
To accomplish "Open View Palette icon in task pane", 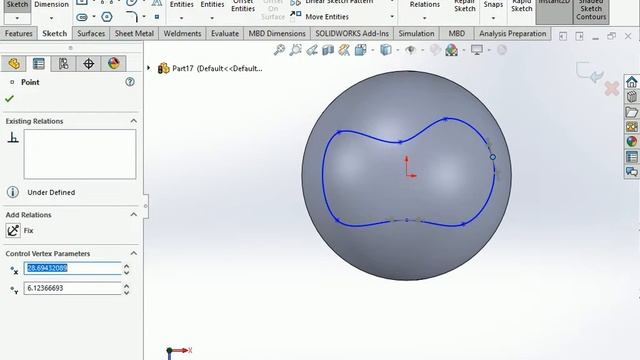I will click(x=631, y=127).
